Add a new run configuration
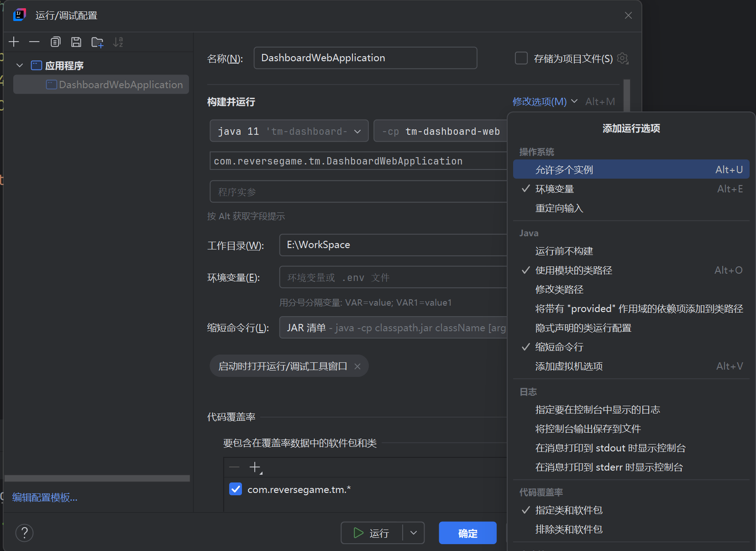 point(14,42)
